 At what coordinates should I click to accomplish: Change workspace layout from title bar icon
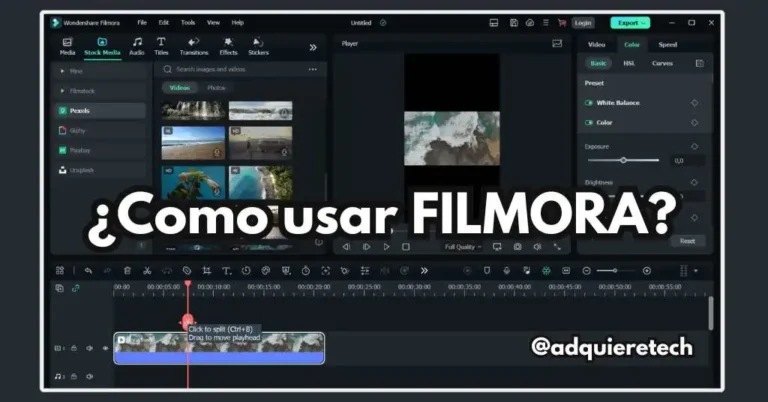pos(494,23)
